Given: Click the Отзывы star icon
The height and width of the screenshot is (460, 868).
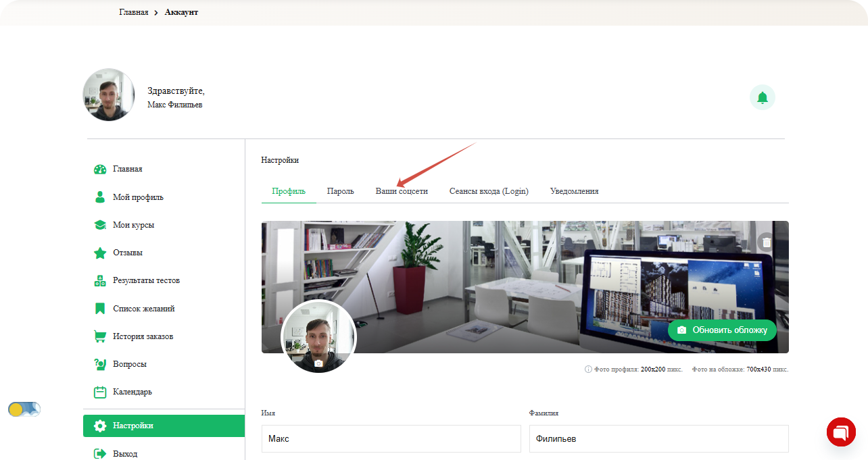Looking at the screenshot, I should pyautogui.click(x=100, y=253).
